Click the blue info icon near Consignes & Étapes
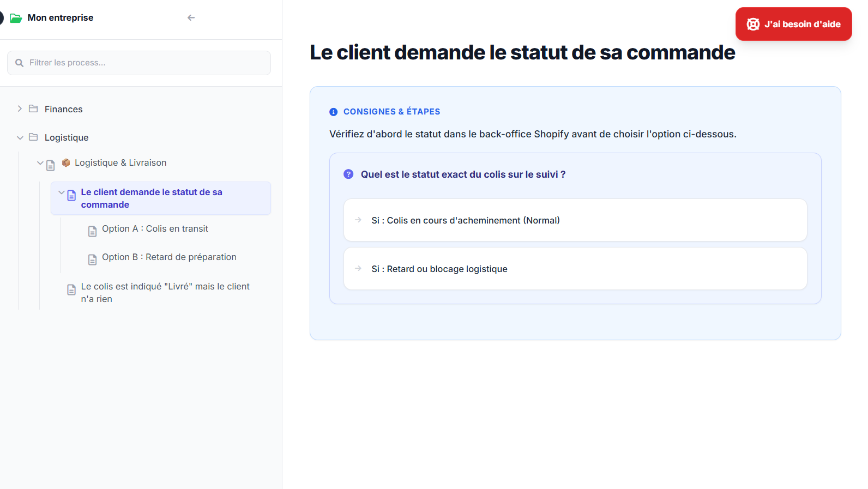This screenshot has height=489, width=868. (334, 112)
